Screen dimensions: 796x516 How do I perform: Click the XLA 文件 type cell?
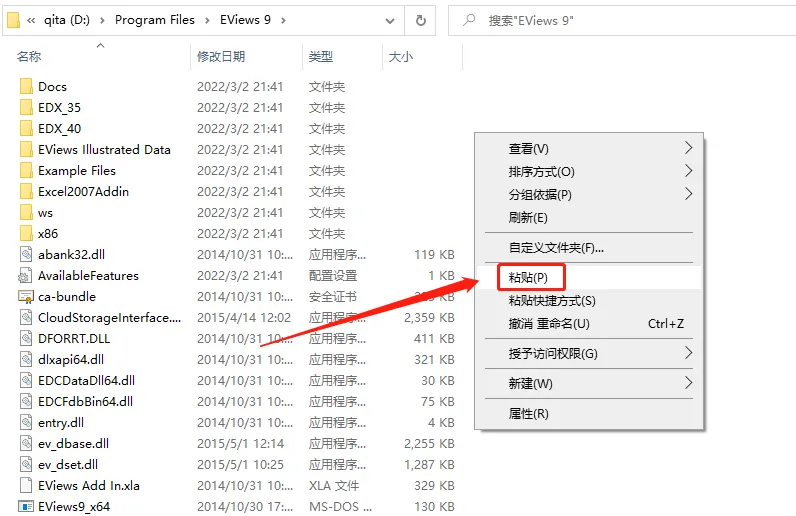[x=334, y=486]
